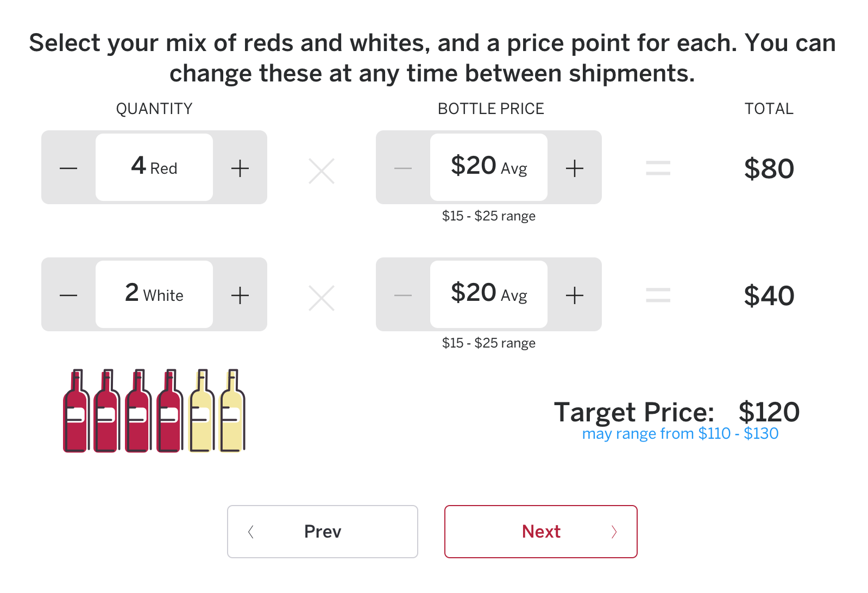Click the red $20 Avg price field
Viewport: 868px width, 593px height.
tap(489, 167)
